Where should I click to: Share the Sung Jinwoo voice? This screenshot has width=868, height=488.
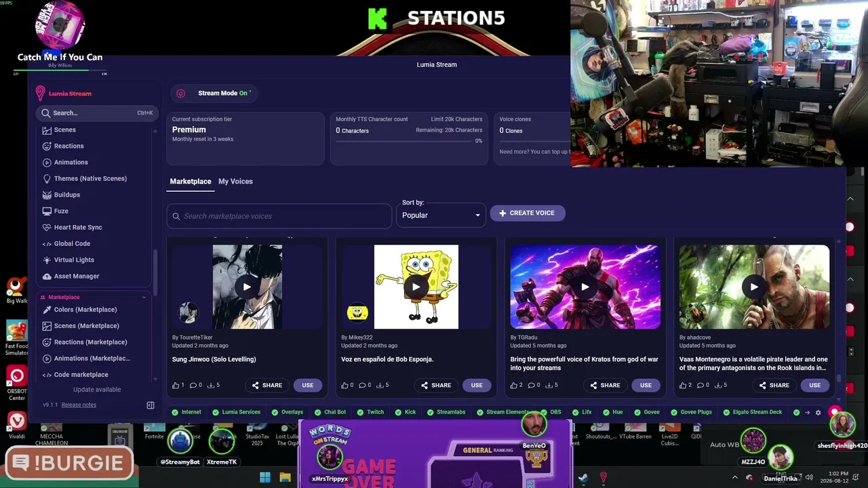point(267,385)
